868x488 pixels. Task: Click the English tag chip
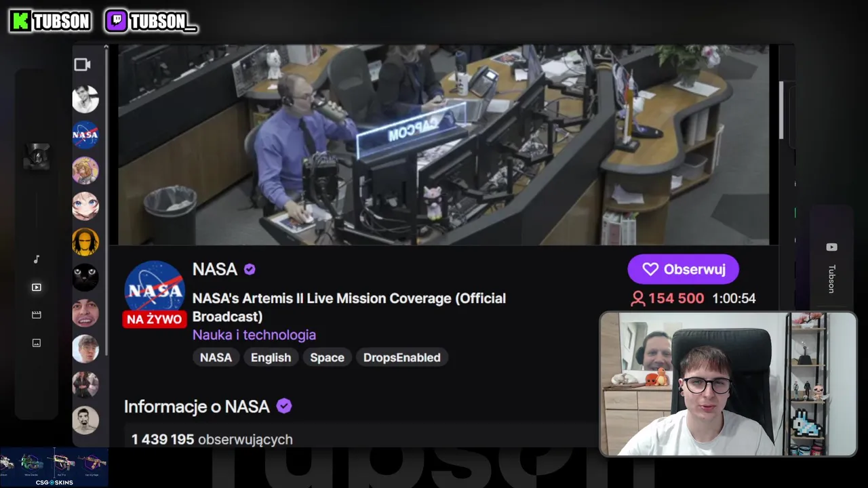271,357
